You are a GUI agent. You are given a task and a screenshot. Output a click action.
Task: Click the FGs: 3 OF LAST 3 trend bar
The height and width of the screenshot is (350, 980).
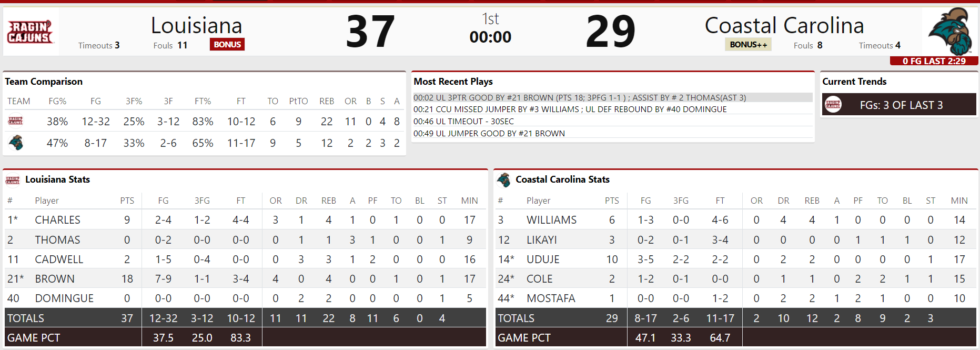click(901, 105)
